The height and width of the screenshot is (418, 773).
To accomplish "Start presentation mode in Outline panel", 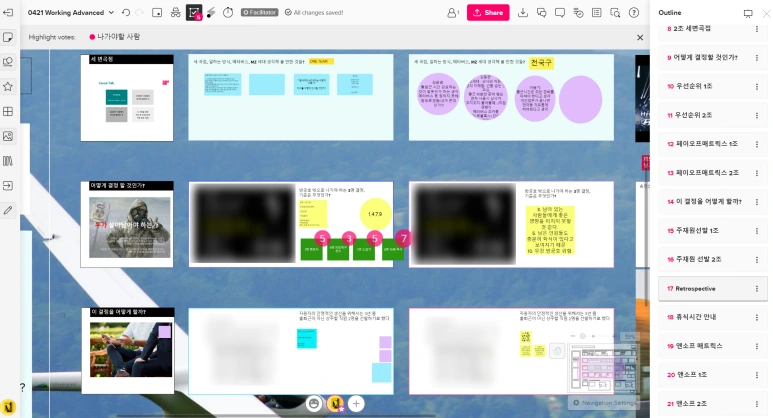I will click(x=748, y=13).
